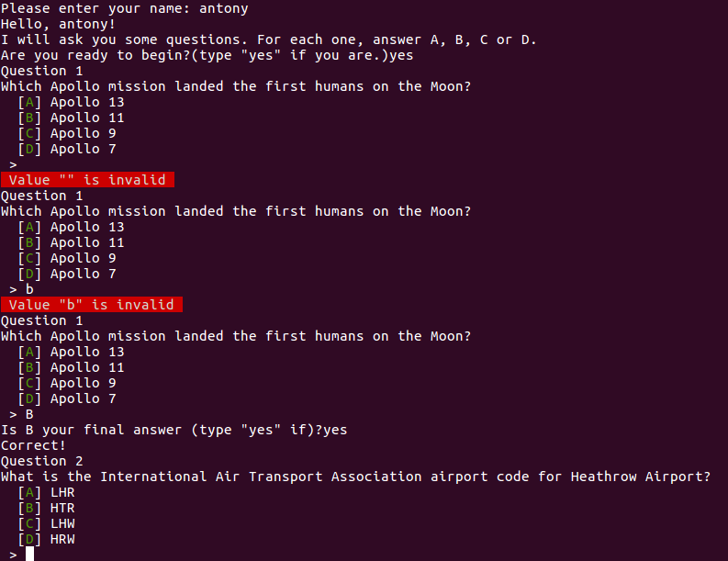Click the lowercase "b" typed at the prompt
This screenshot has width=728, height=561.
pos(29,289)
